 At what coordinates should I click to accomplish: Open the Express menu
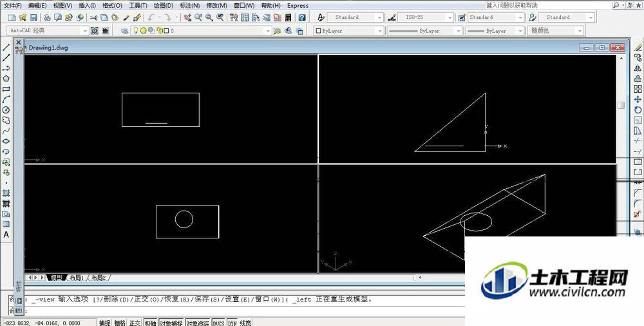tap(298, 6)
